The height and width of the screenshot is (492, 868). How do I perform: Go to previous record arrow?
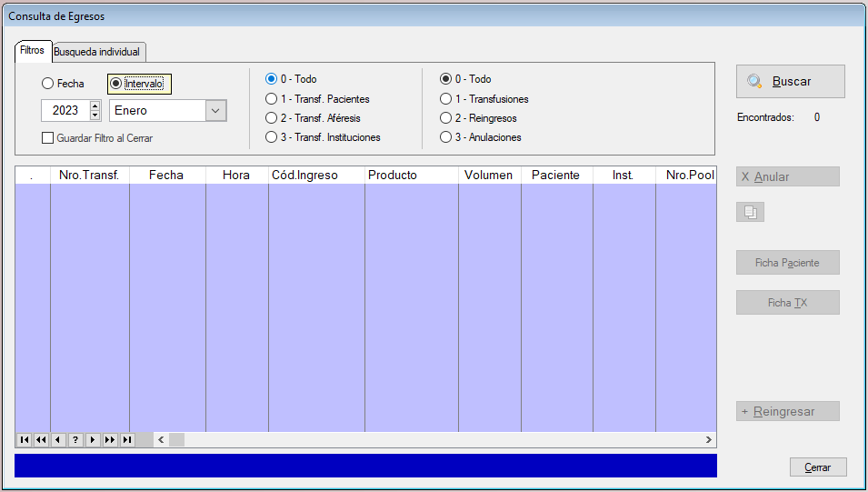coord(58,440)
